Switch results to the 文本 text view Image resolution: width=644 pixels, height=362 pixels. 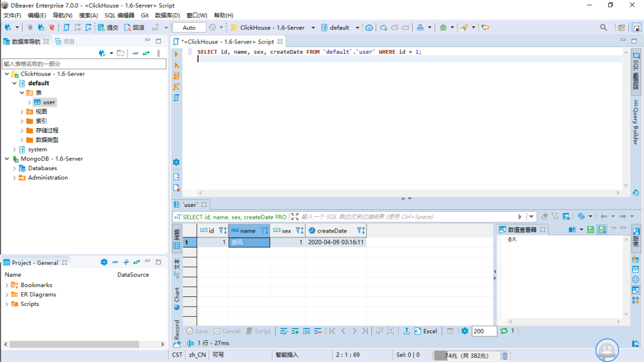pos(177,267)
